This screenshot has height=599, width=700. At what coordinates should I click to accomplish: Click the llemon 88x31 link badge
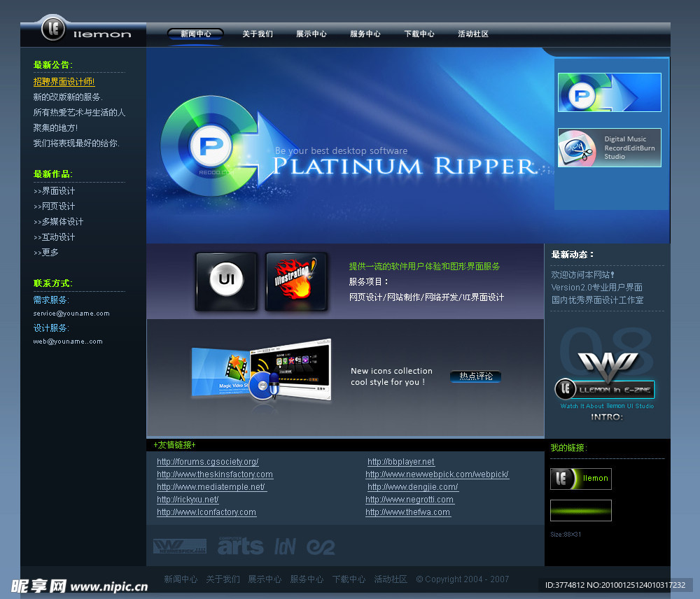(x=580, y=479)
